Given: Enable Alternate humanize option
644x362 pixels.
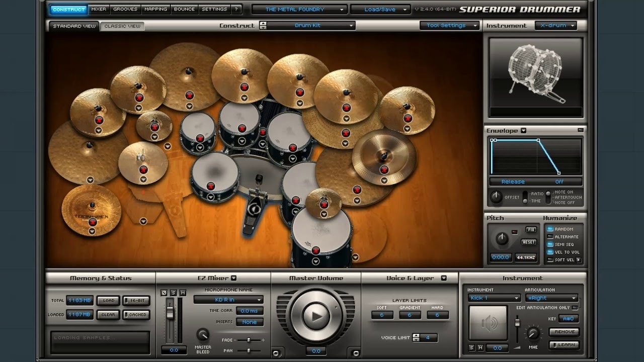Looking at the screenshot, I should pos(550,237).
